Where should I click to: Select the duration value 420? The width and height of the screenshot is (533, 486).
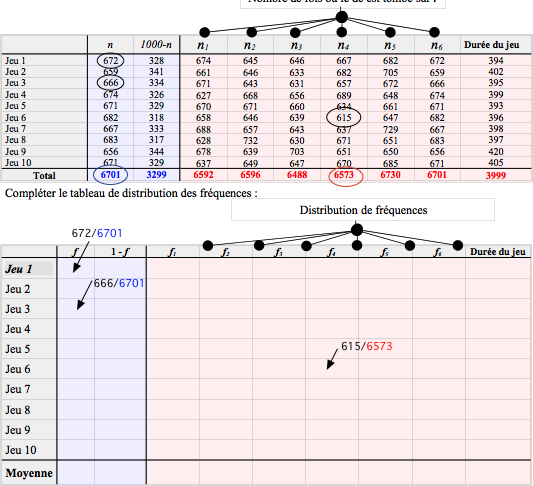496,152
